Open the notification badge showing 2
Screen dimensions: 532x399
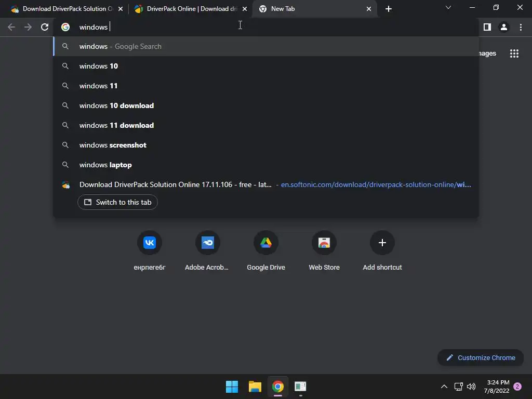pyautogui.click(x=517, y=387)
